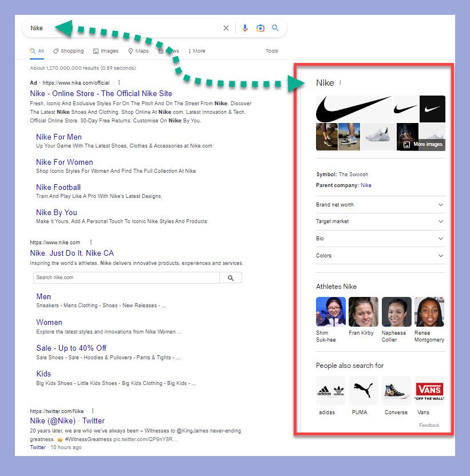The image size is (470, 476).
Task: Expand the Target market section
Action: pyautogui.click(x=380, y=221)
